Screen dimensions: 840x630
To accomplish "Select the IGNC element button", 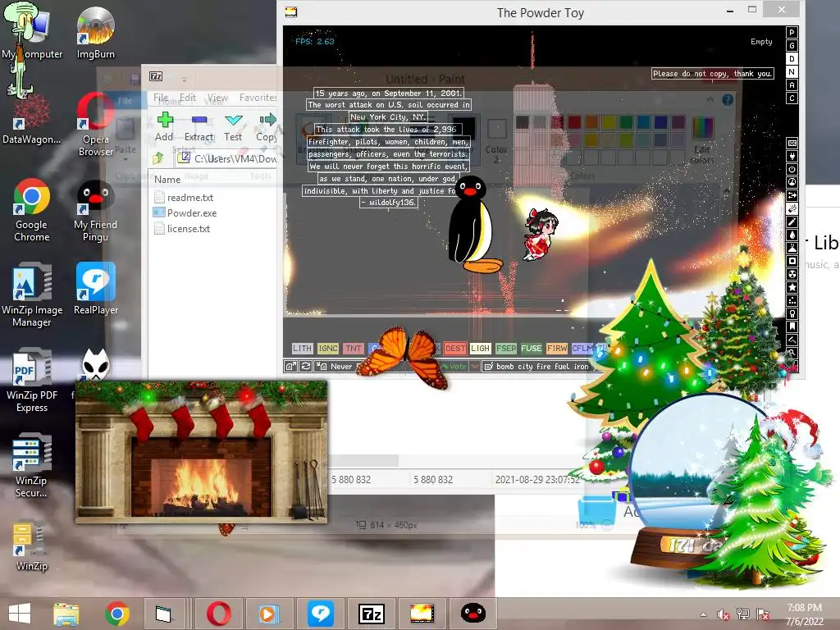I will click(328, 348).
